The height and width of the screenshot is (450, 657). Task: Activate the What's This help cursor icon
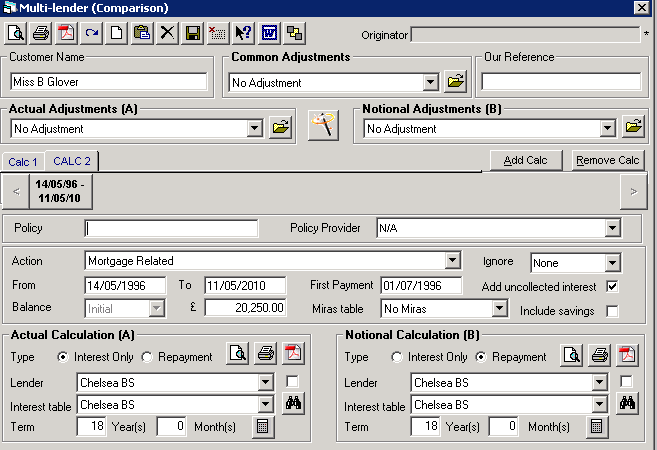tap(243, 33)
